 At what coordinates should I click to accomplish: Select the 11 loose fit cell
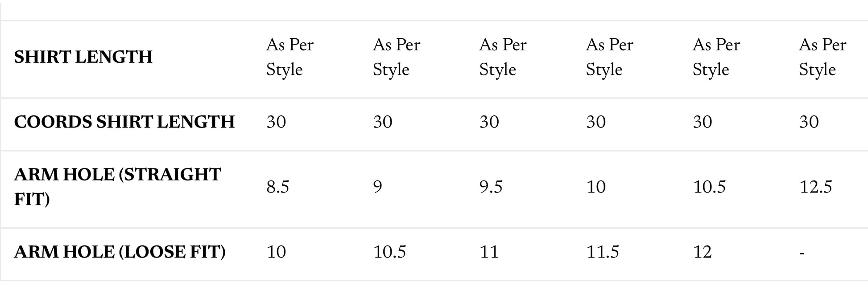489,252
